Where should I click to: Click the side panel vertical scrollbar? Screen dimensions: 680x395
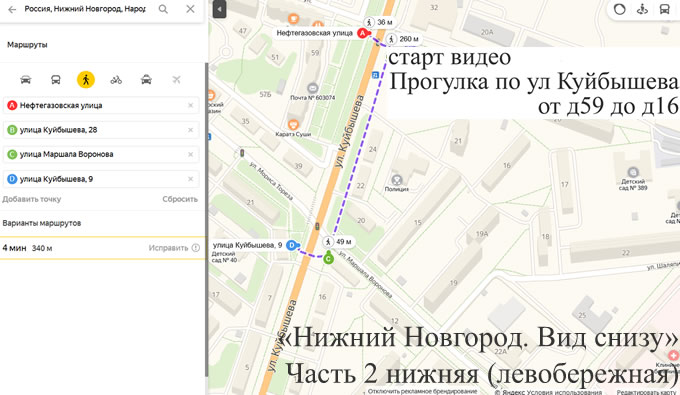(206, 219)
